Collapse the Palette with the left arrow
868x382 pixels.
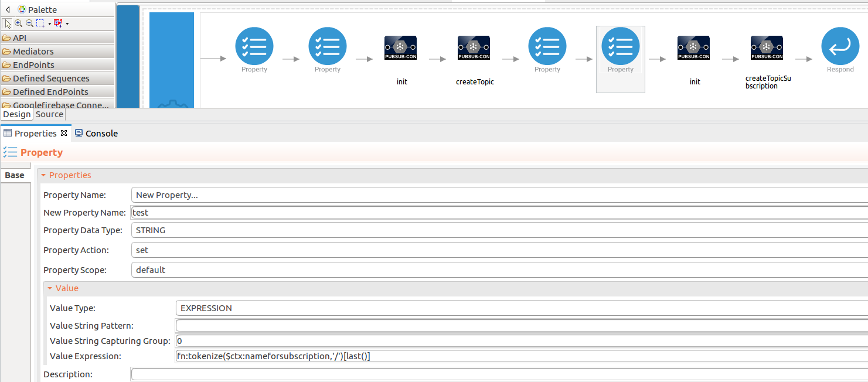tap(8, 9)
